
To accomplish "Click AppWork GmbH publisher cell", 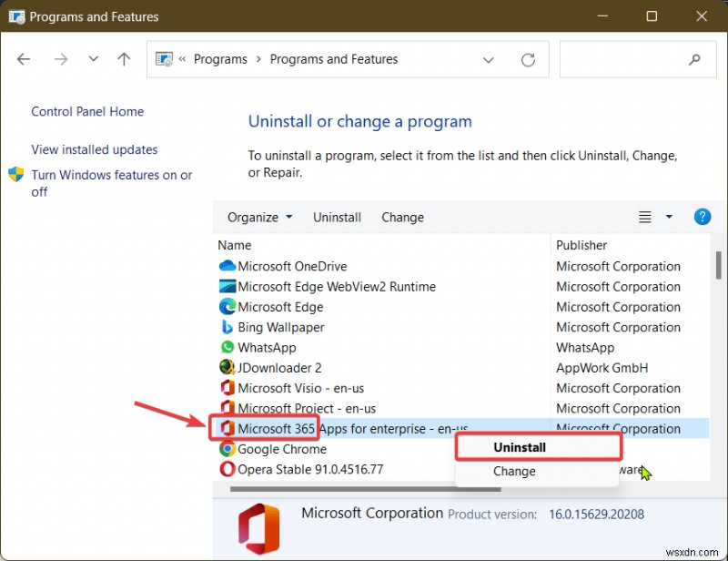I will [x=602, y=368].
